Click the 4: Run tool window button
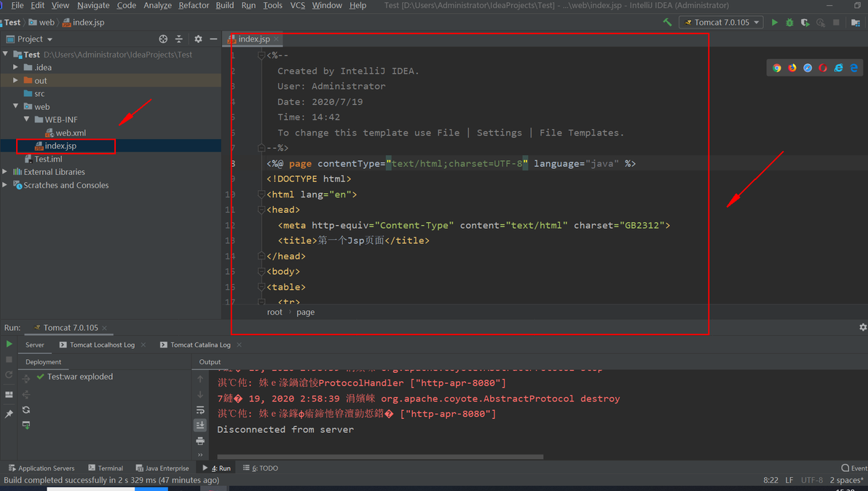The height and width of the screenshot is (491, 868). [216, 468]
